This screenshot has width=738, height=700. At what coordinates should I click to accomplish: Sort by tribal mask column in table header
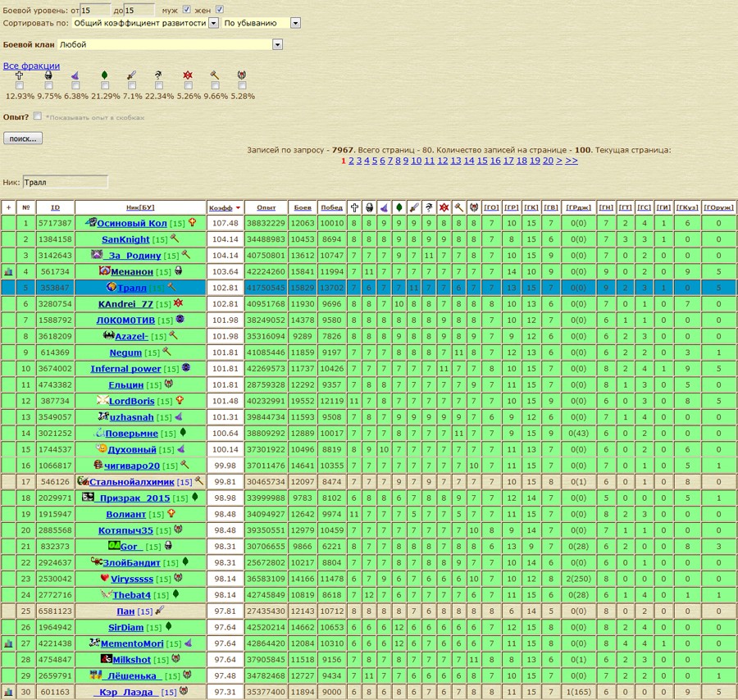coord(474,207)
